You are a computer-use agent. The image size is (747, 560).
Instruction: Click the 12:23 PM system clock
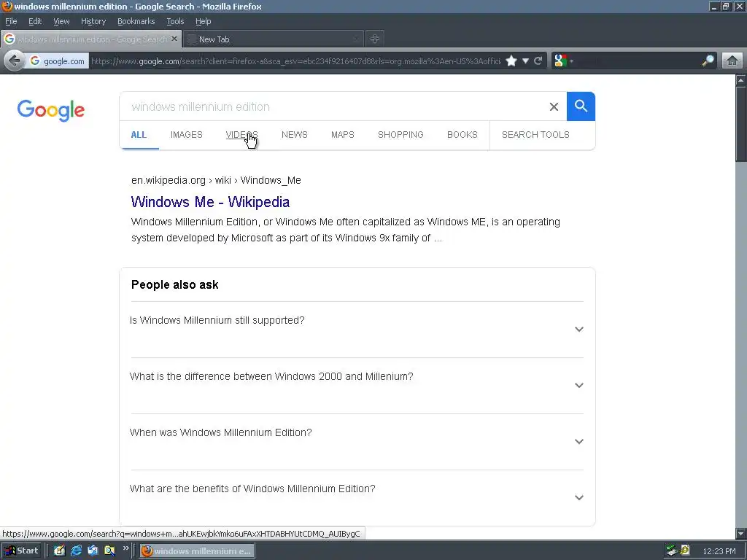click(719, 551)
